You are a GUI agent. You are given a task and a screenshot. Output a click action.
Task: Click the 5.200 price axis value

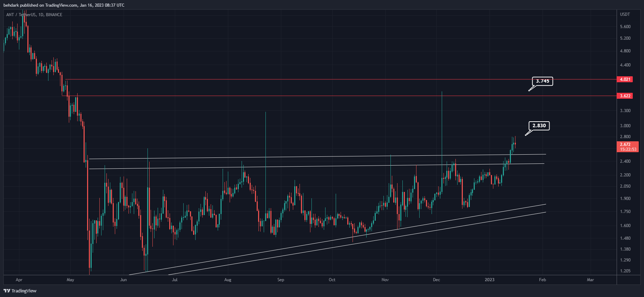(625, 38)
